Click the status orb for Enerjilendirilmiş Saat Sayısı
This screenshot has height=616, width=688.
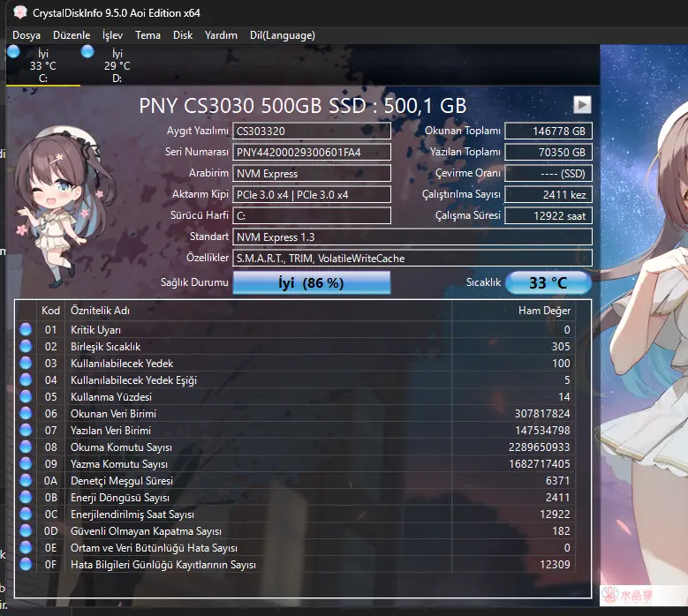[x=26, y=514]
